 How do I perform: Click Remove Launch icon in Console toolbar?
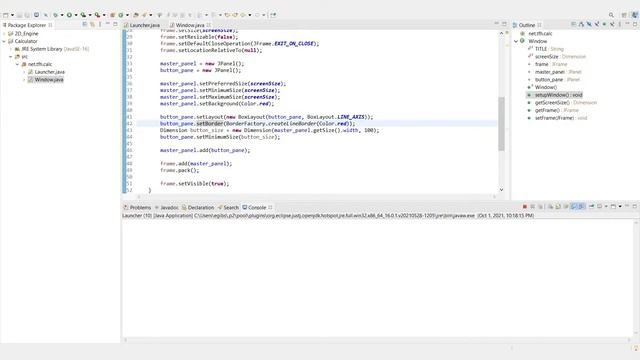533,207
